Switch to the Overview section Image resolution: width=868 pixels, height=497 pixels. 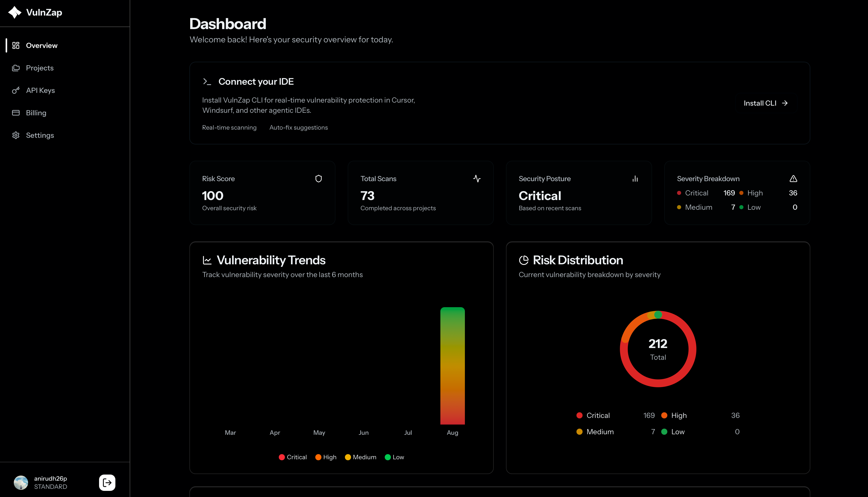(x=42, y=45)
